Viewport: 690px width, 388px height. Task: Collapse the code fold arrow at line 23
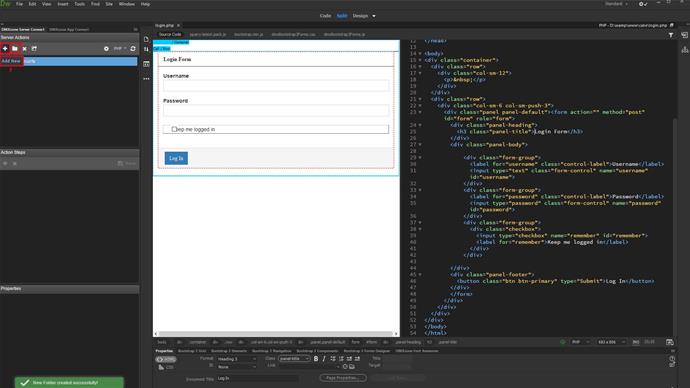coord(420,112)
